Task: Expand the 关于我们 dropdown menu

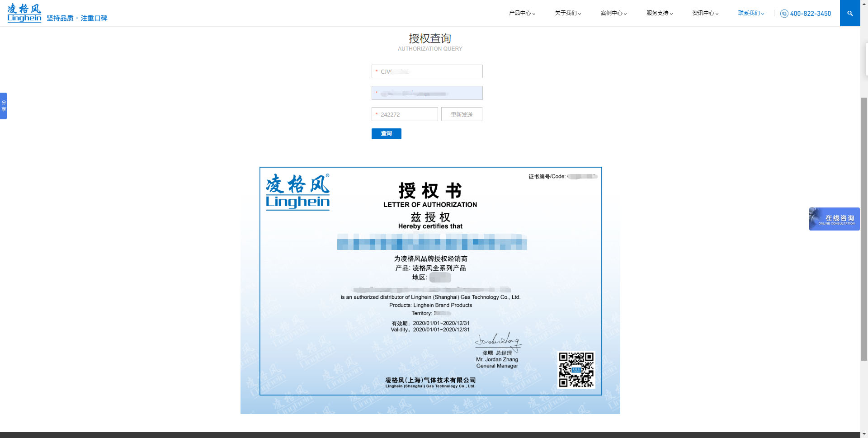Action: [x=568, y=13]
